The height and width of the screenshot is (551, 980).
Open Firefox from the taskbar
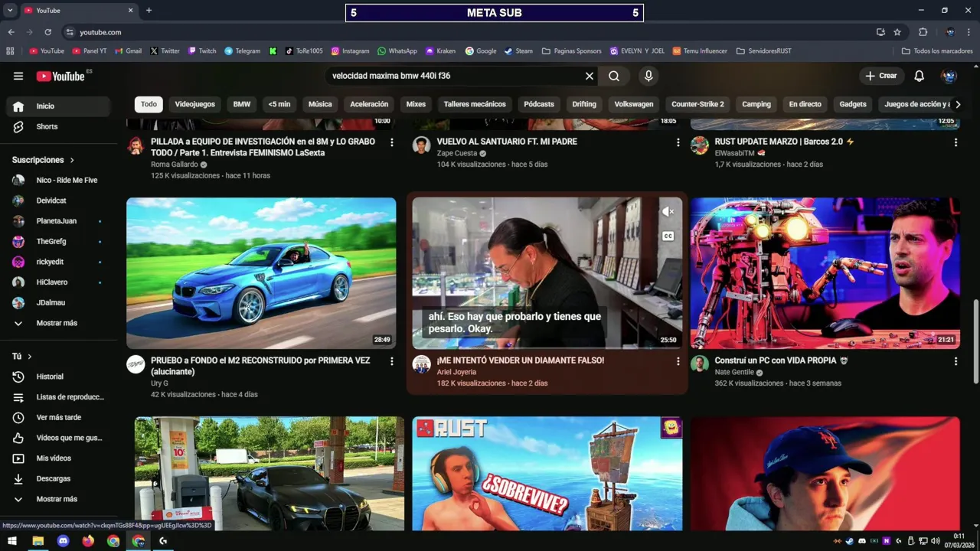click(88, 541)
